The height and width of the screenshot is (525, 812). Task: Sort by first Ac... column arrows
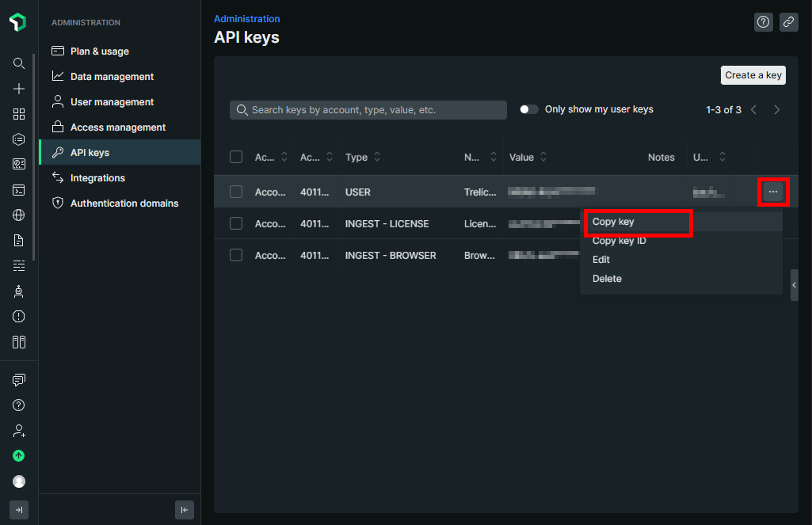click(x=284, y=157)
